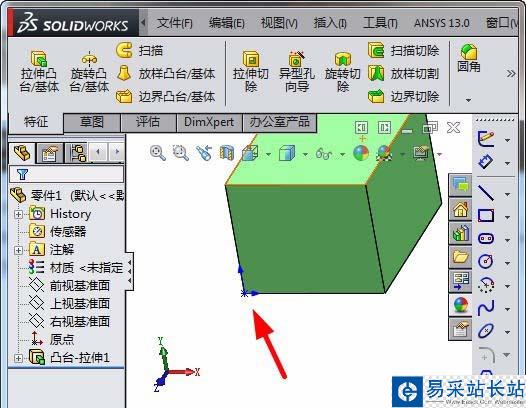Open the 视图(V) menu

[x=279, y=23]
